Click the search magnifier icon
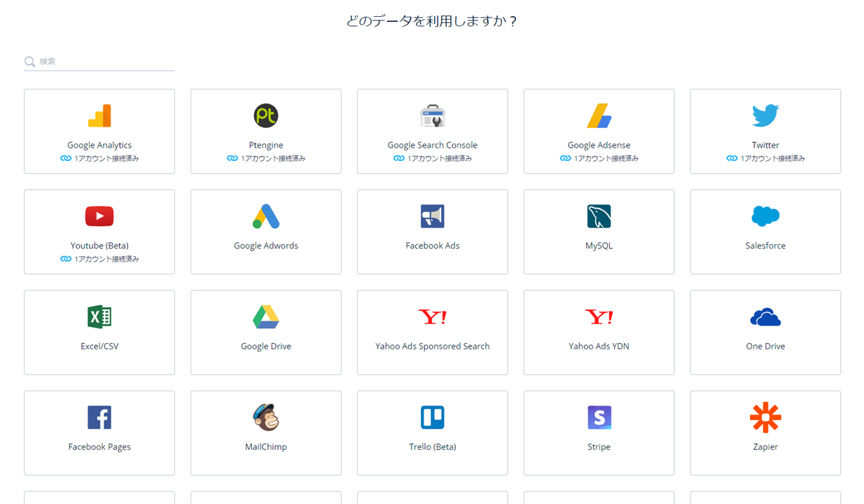The height and width of the screenshot is (504, 864). (30, 62)
